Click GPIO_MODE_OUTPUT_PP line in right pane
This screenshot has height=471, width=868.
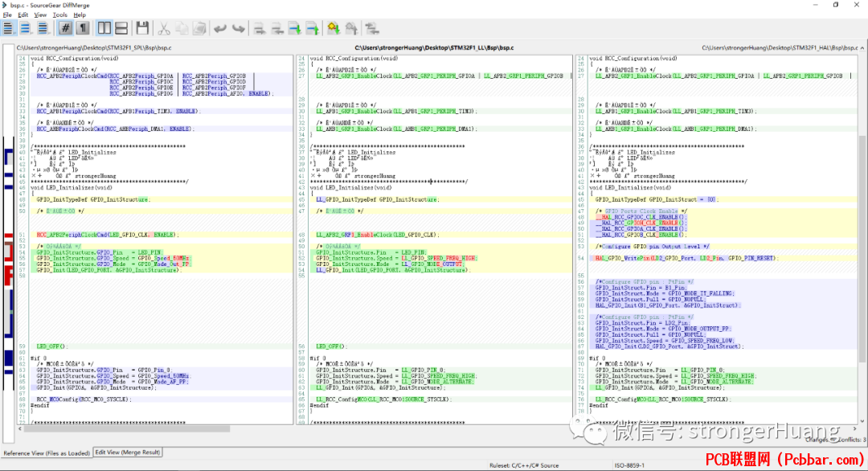click(663, 329)
